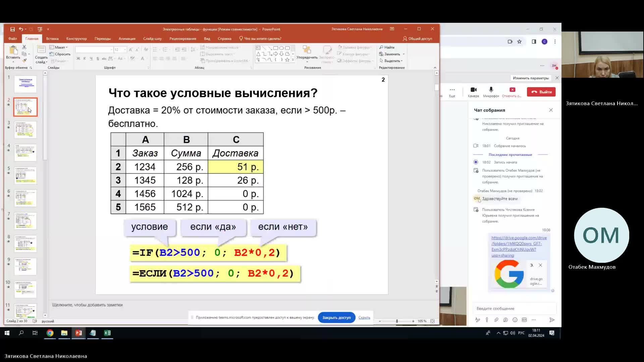Go to the Слайд-шоу ribbon tab
644x362 pixels.
pos(152,39)
